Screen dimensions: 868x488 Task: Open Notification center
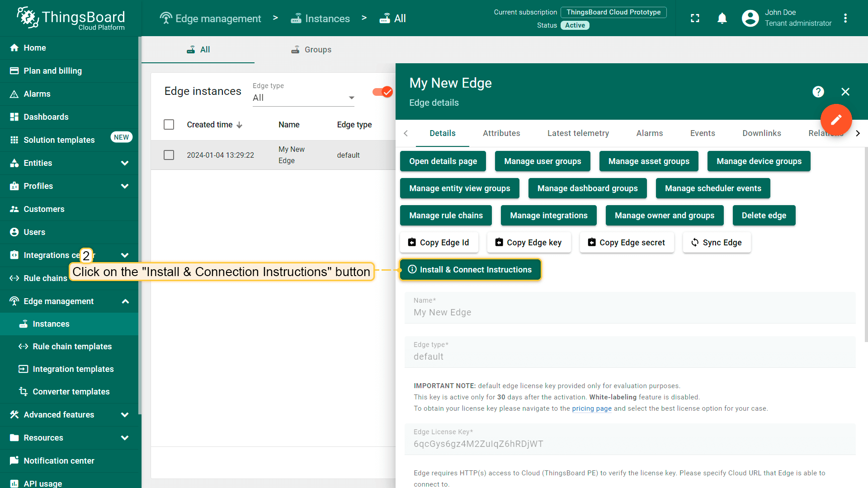click(69, 460)
